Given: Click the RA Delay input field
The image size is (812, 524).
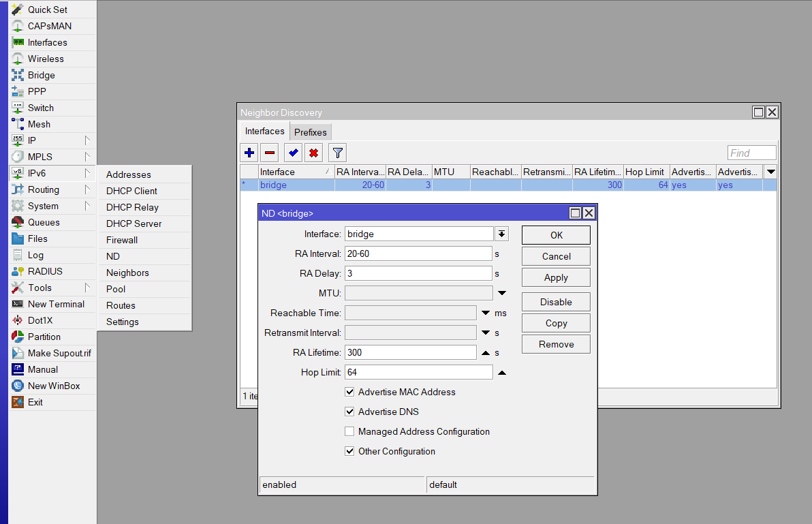Looking at the screenshot, I should [x=418, y=273].
